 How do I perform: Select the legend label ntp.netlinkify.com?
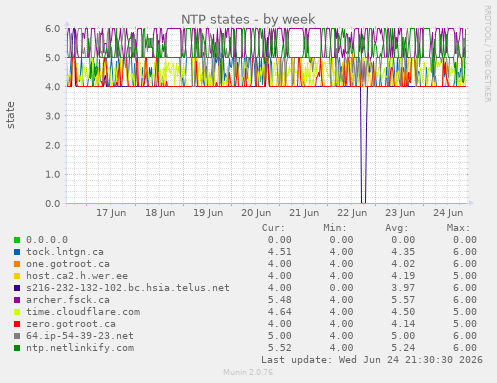click(80, 348)
